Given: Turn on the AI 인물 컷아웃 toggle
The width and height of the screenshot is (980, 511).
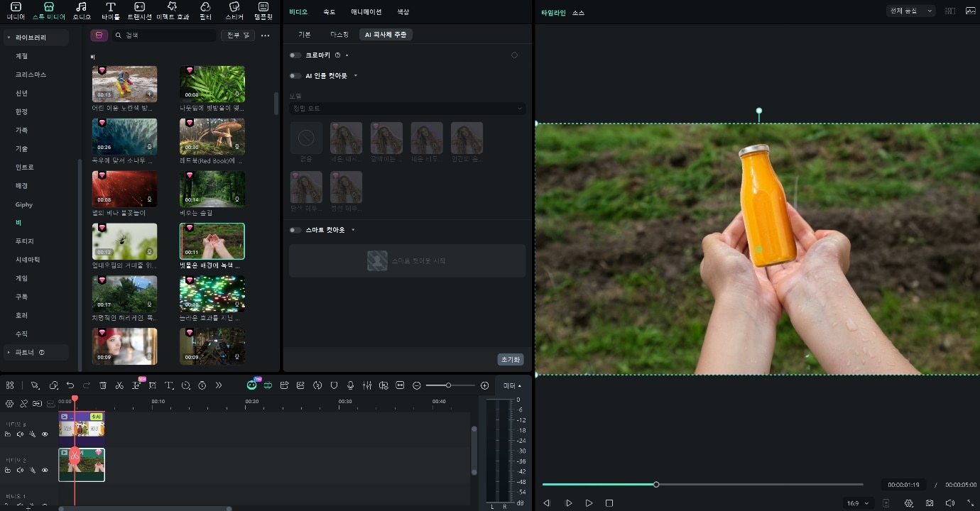Looking at the screenshot, I should [x=295, y=76].
